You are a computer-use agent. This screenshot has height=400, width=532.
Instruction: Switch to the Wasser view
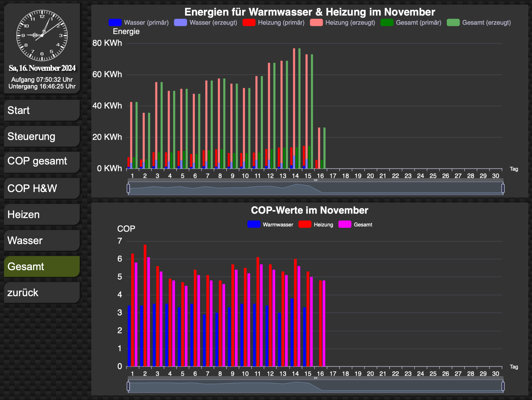pos(42,240)
